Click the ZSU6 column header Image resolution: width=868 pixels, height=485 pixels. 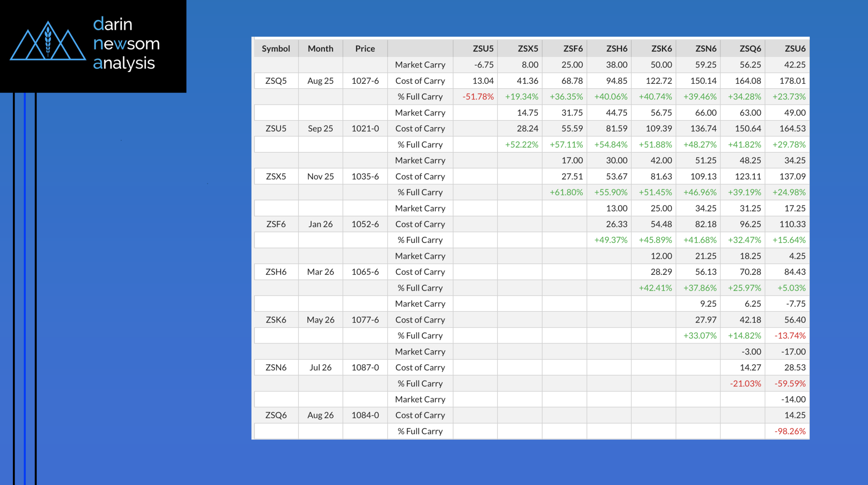click(x=794, y=49)
